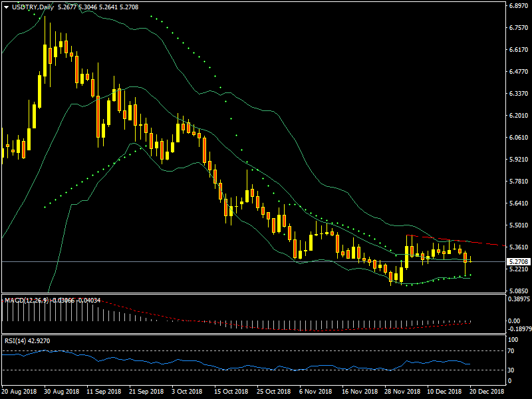Image resolution: width=532 pixels, height=399 pixels.
Task: Select the RSI 30 level scale label
Action: [x=511, y=370]
